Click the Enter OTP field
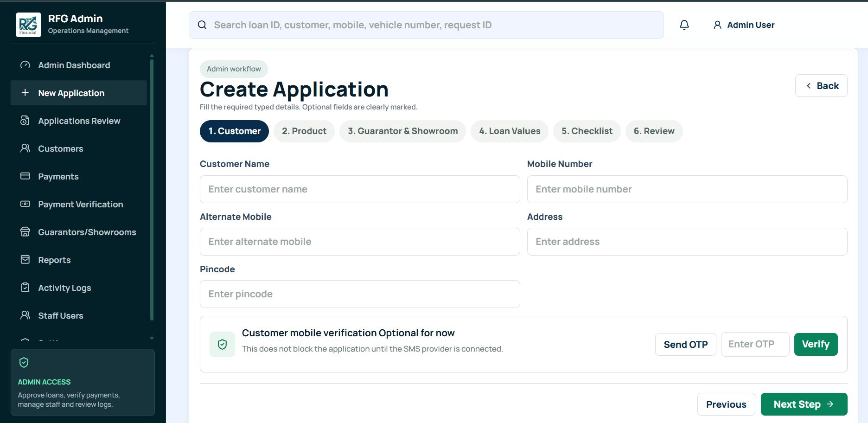868x423 pixels. [755, 344]
